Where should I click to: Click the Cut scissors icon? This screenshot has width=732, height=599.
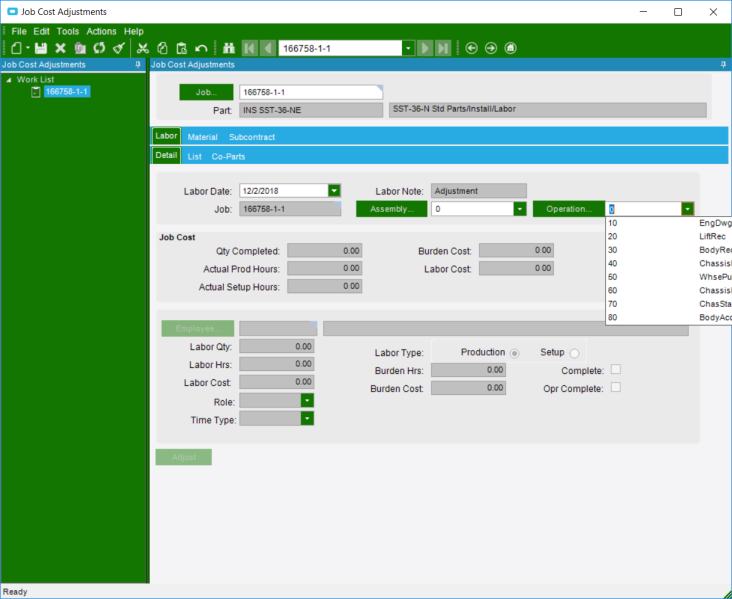coord(142,48)
